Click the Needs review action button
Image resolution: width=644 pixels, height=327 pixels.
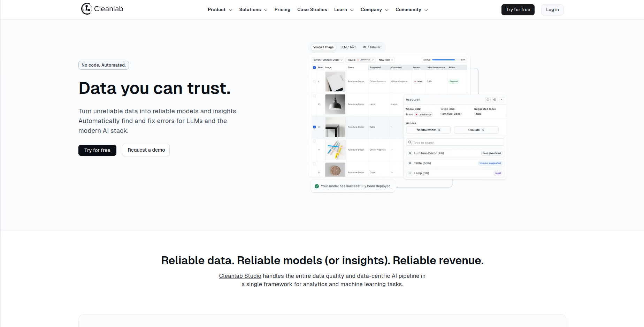(428, 130)
